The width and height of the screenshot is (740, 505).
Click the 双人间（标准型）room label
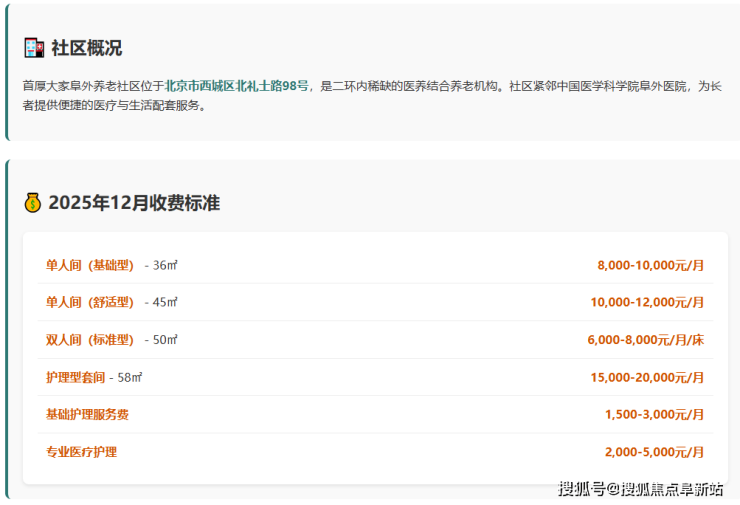90,340
